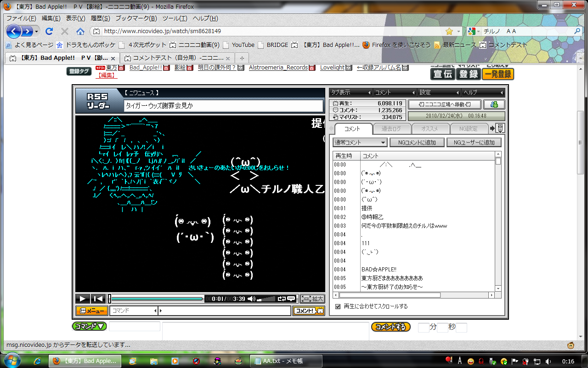
Task: Click the orange コメントする button
Action: (390, 327)
